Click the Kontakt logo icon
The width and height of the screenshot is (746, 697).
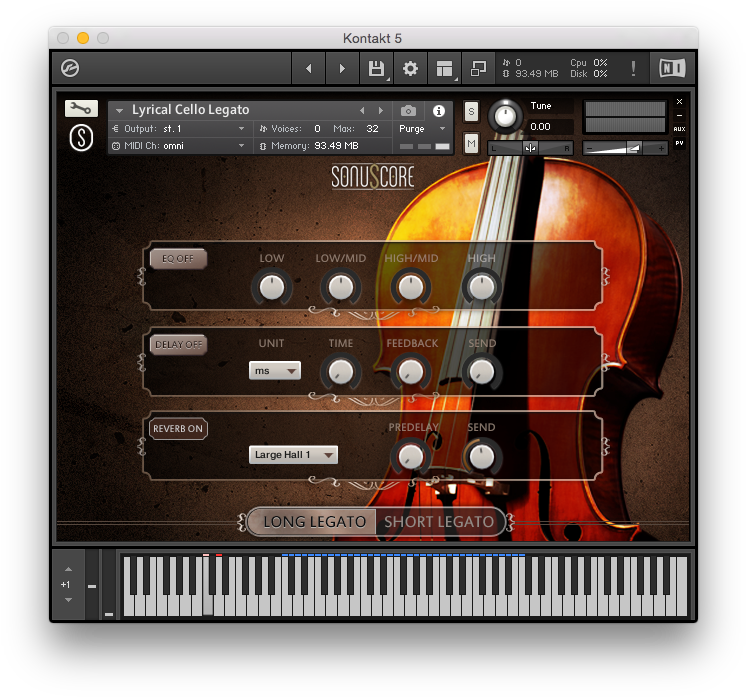pos(70,68)
